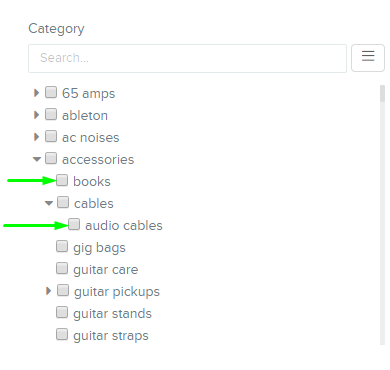This screenshot has width=390, height=370.
Task: Tick the ableton checkbox
Action: tap(51, 114)
